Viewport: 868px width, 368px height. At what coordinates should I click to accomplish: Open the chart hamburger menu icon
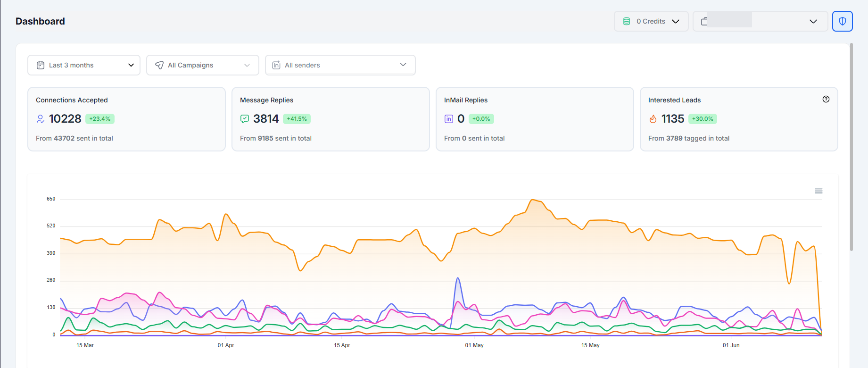pyautogui.click(x=818, y=191)
